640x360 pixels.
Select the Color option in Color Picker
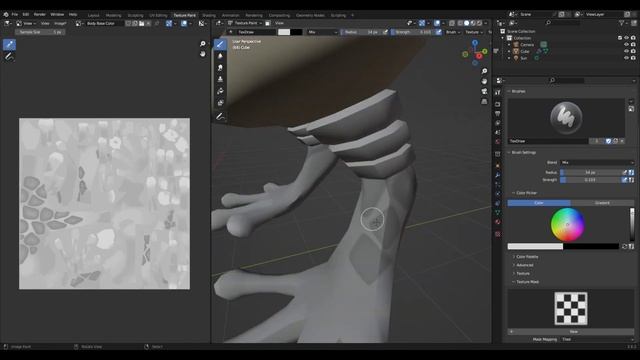539,203
